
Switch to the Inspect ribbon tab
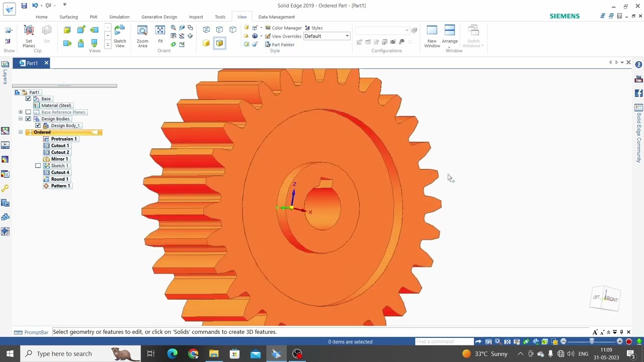pos(196,17)
